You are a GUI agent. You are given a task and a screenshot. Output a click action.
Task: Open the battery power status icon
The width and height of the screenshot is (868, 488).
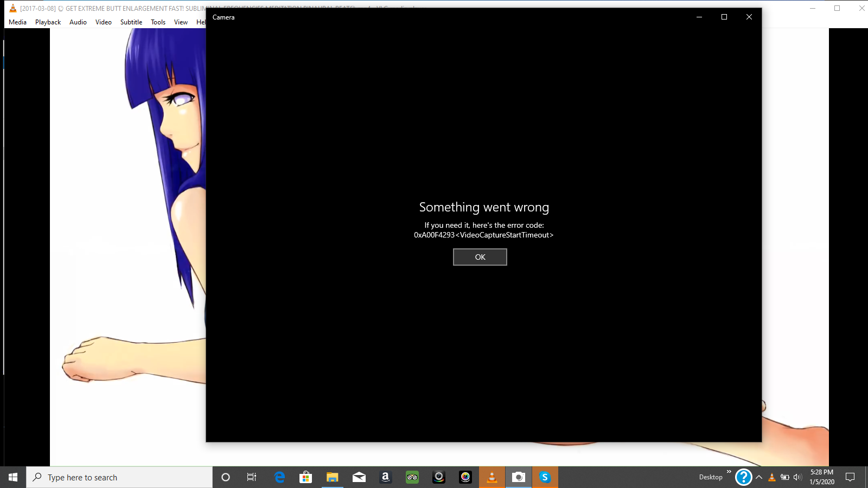pos(785,477)
